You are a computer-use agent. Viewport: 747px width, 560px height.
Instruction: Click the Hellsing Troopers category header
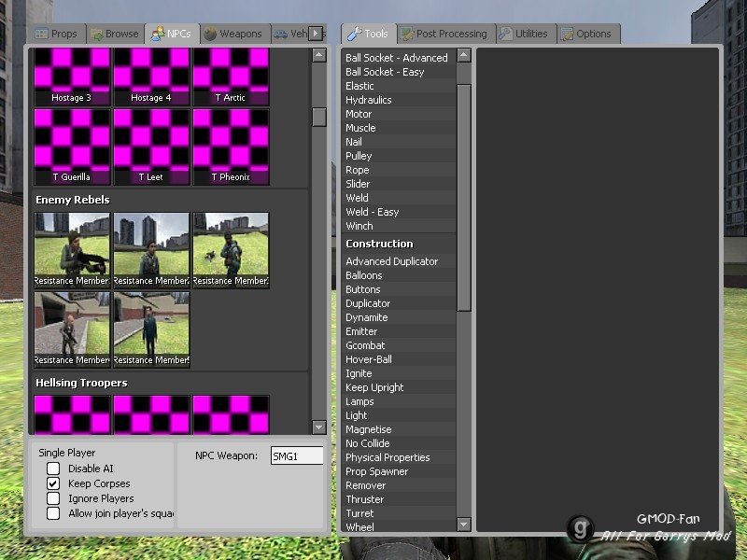81,383
